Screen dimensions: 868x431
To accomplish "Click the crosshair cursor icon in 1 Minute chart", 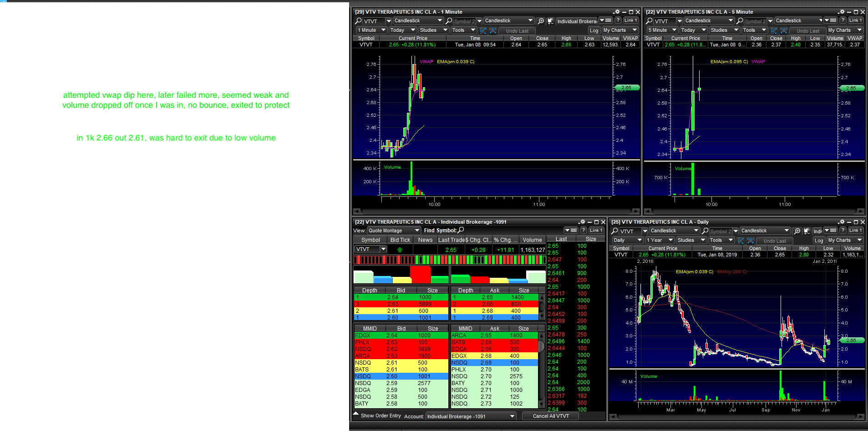I will click(551, 21).
